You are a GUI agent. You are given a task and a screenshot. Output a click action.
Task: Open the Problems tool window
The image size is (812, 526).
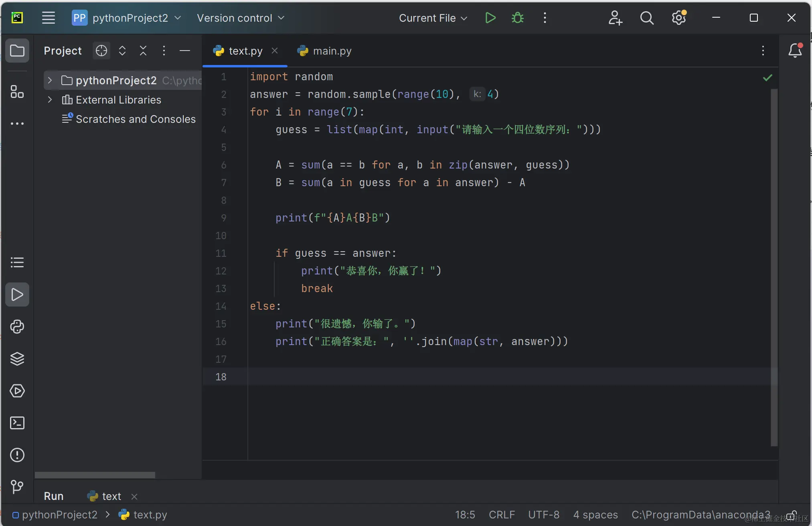[17, 455]
